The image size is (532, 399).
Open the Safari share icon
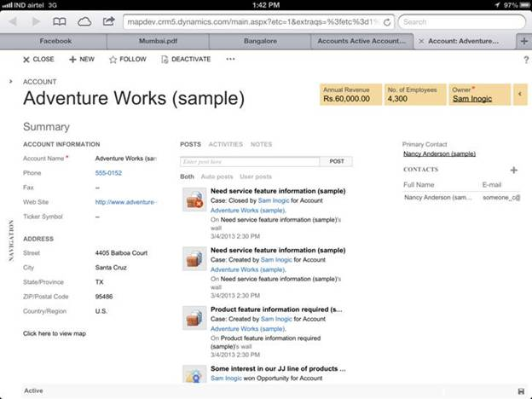(107, 21)
